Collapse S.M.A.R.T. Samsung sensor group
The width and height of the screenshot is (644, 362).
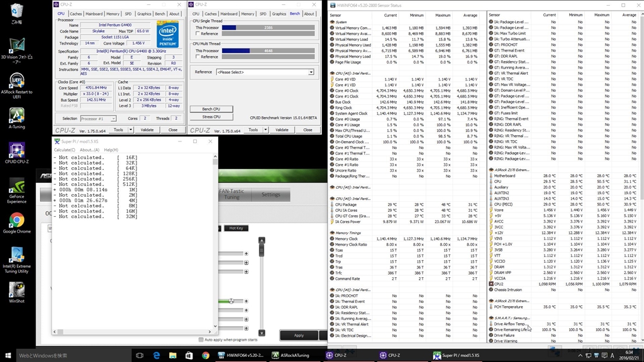tap(491, 318)
